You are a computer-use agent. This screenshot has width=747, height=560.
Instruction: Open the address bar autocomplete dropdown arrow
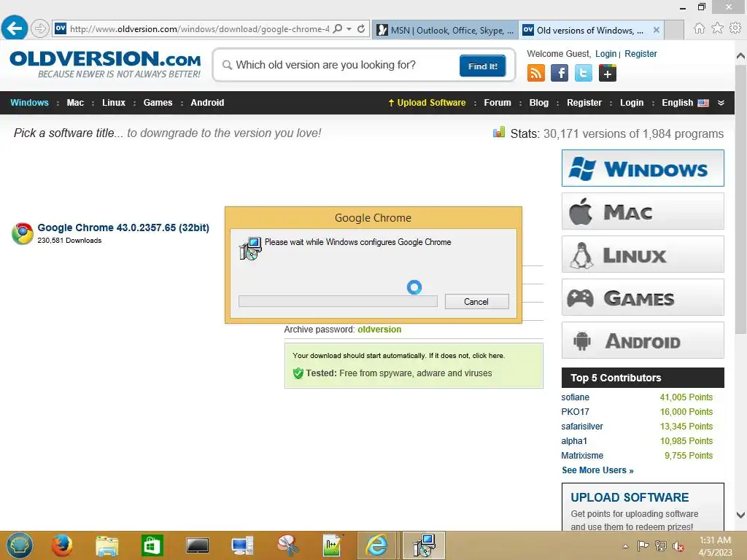pyautogui.click(x=349, y=28)
